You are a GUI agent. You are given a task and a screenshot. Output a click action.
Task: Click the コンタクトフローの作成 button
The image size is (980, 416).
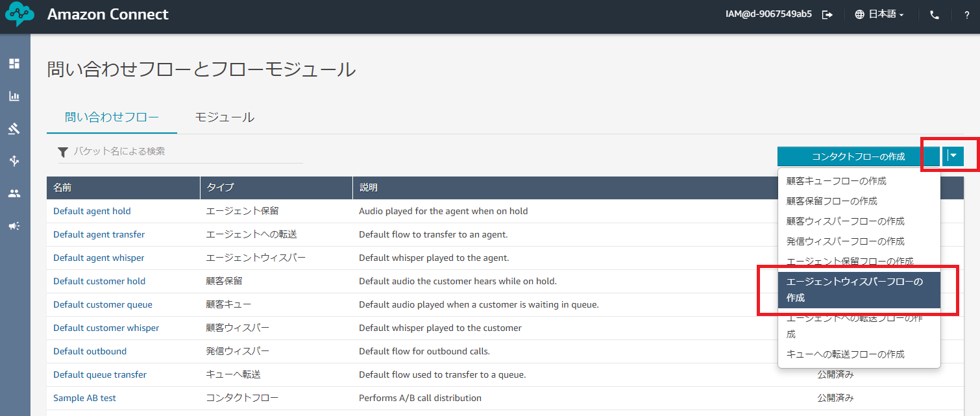coord(858,156)
